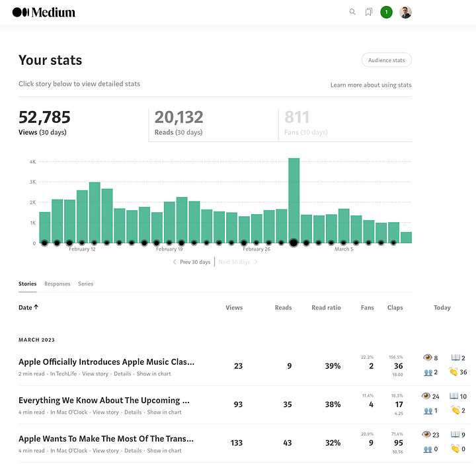The height and width of the screenshot is (464, 476).
Task: Sort stories by Date column
Action: point(28,307)
